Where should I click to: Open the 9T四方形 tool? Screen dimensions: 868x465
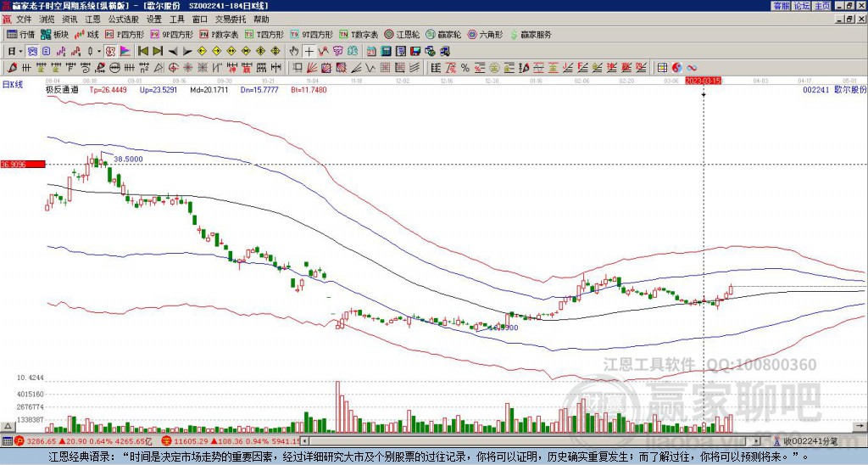pos(311,34)
